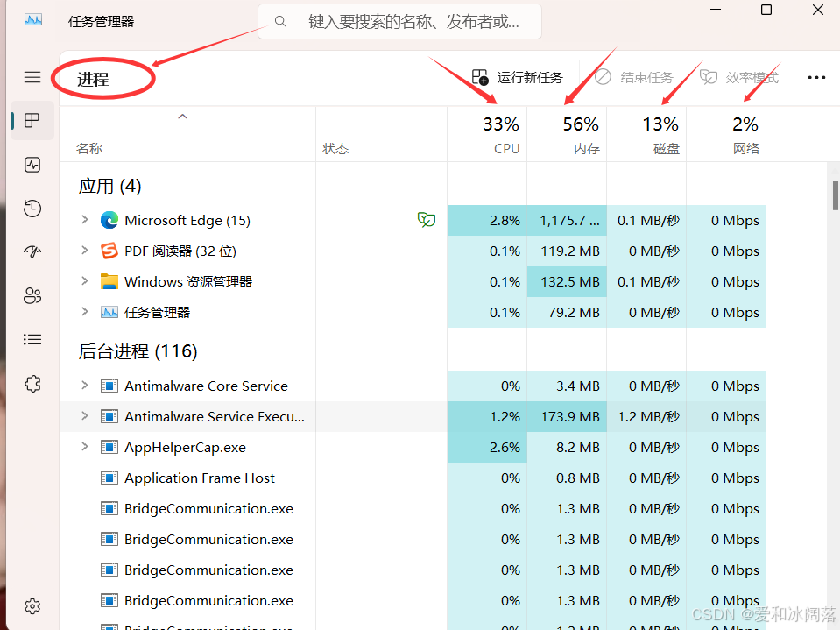This screenshot has width=840, height=630.
Task: Open the hamburger navigation menu
Action: tap(32, 77)
